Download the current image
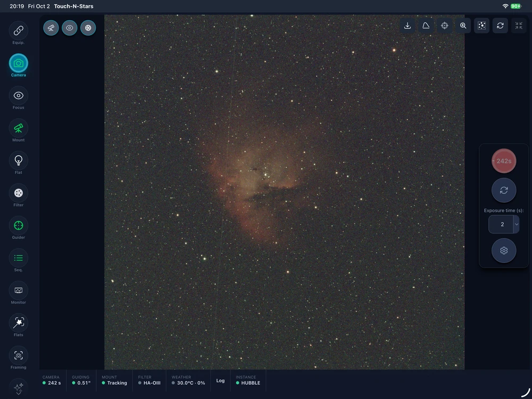The width and height of the screenshot is (532, 399). (408, 26)
